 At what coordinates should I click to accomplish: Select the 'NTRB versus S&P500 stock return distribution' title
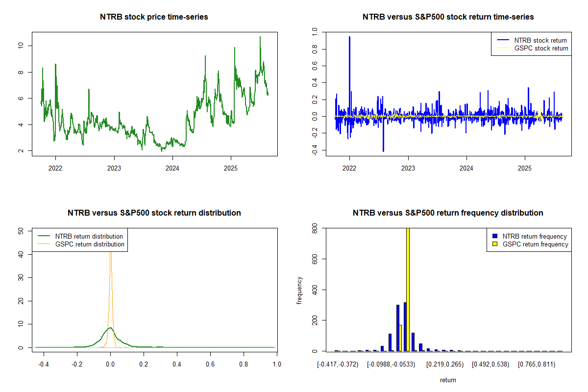tap(154, 213)
